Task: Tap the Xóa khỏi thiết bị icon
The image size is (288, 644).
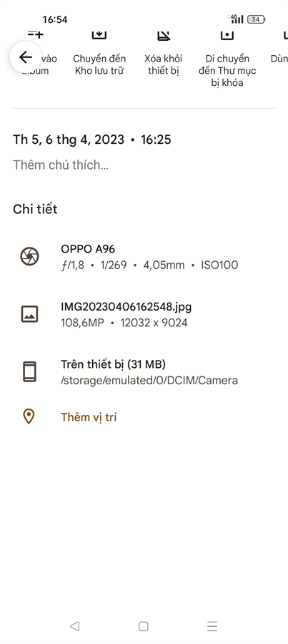Action: [163, 35]
